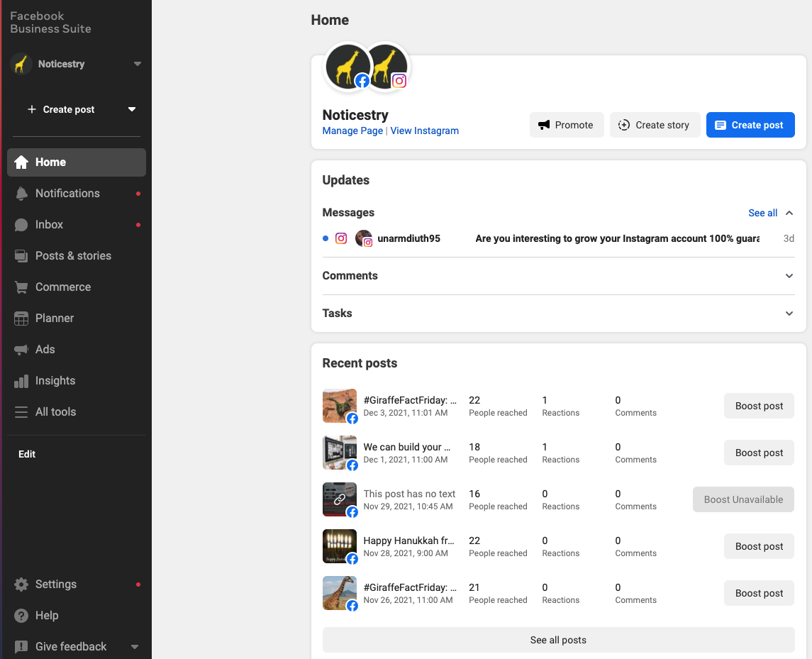812x659 pixels.
Task: Expand the Comments section chevron
Action: 789,276
